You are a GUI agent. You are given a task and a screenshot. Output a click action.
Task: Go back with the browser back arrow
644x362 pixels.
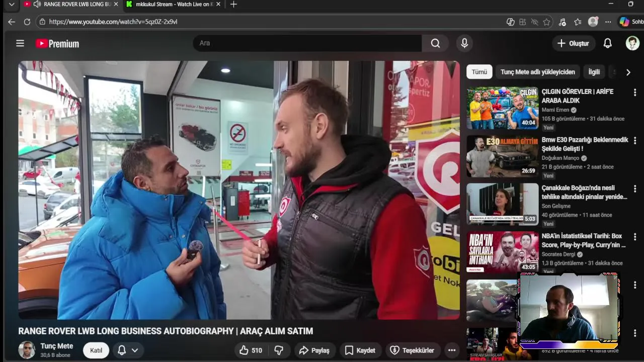pos(12,22)
